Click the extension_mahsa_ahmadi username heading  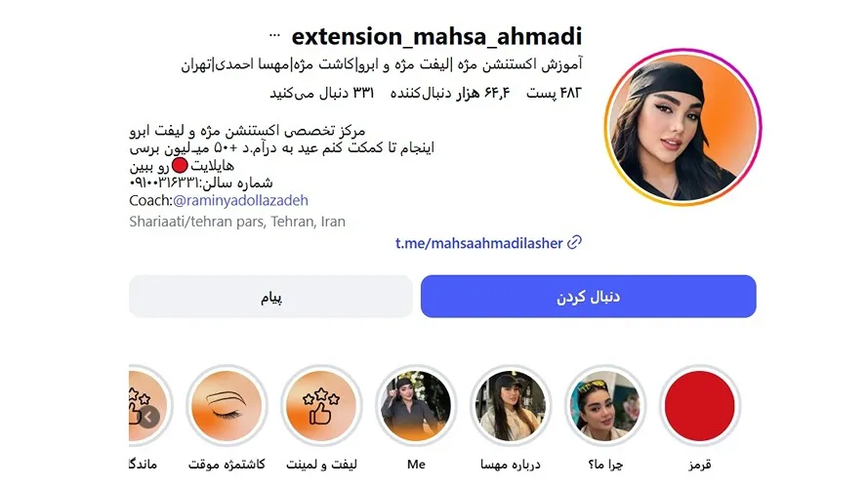coord(436,36)
